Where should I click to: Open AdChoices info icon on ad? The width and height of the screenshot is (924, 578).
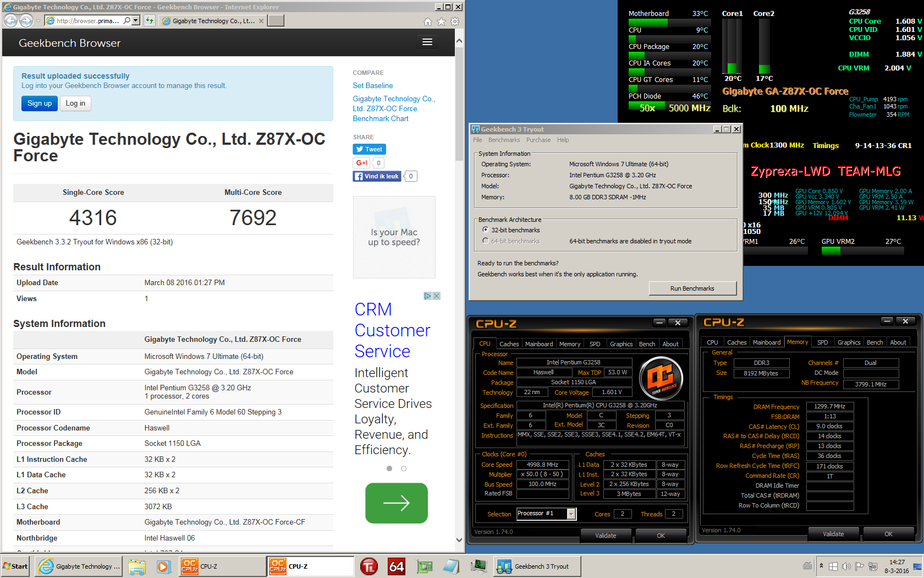click(x=427, y=296)
